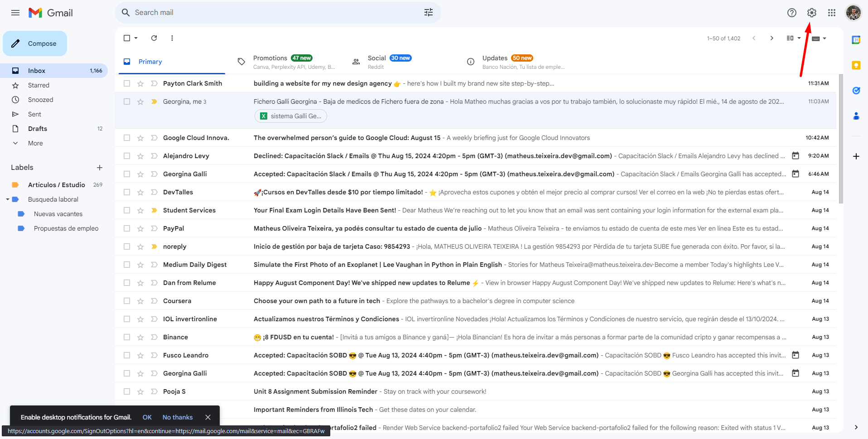This screenshot has height=439, width=868.
Task: Open Google apps grid icon
Action: tap(831, 13)
